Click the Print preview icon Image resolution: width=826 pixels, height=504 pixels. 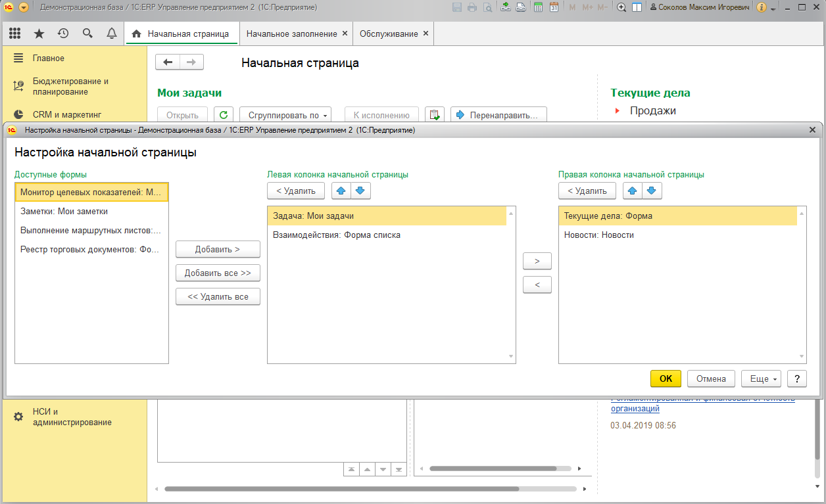point(487,7)
